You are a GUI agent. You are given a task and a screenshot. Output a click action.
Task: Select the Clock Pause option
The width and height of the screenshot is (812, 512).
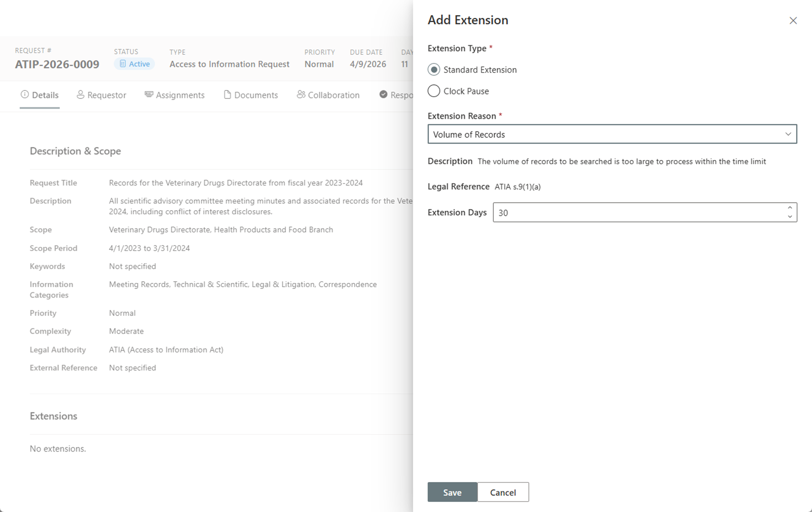433,91
